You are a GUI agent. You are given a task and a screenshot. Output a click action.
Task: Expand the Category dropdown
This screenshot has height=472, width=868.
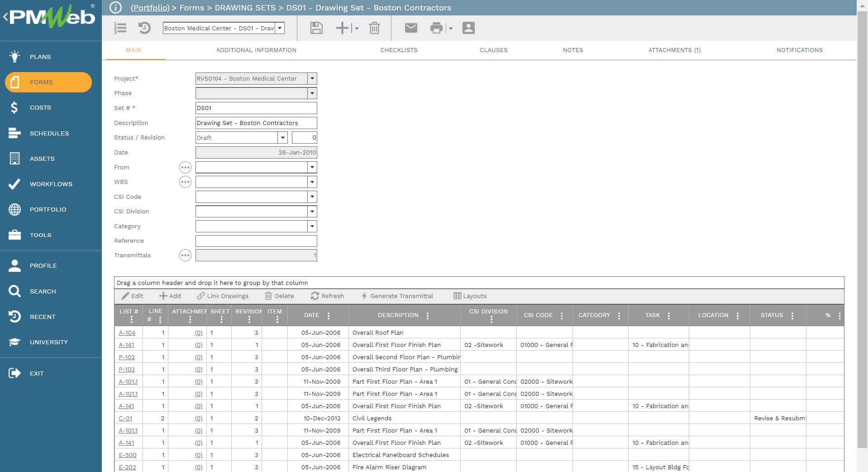click(312, 226)
